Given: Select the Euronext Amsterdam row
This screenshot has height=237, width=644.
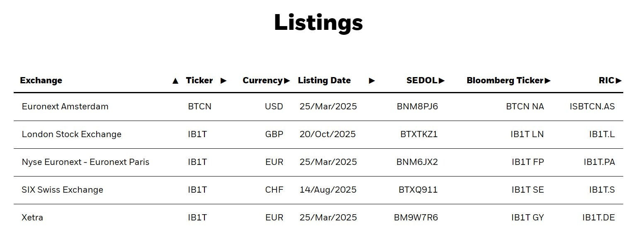Looking at the screenshot, I should (65, 106).
